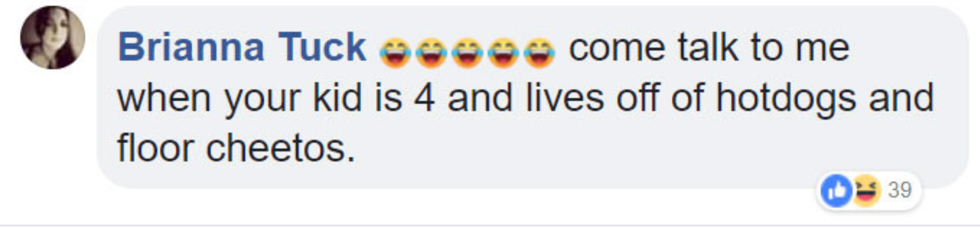Click the Brianna Tuck name link
Image resolution: width=980 pixels, height=228 pixels.
click(x=241, y=47)
